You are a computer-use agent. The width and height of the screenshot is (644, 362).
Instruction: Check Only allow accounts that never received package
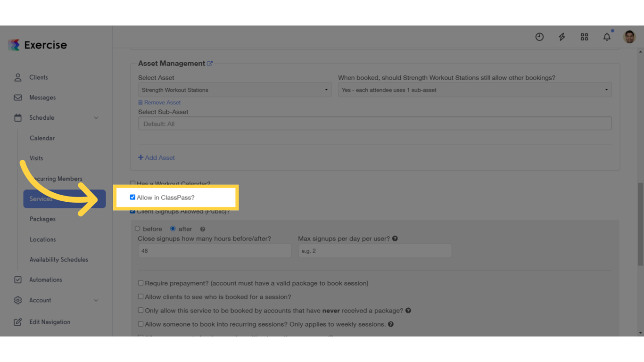[x=140, y=310]
